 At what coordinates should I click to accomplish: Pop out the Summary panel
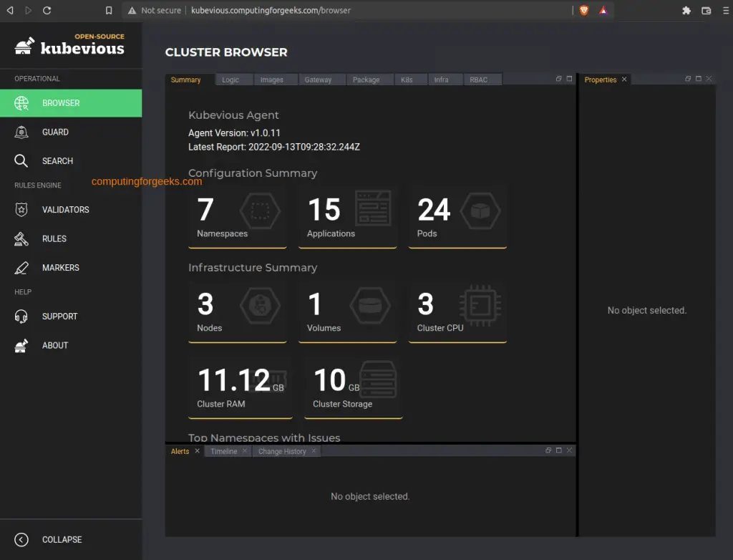(x=558, y=79)
